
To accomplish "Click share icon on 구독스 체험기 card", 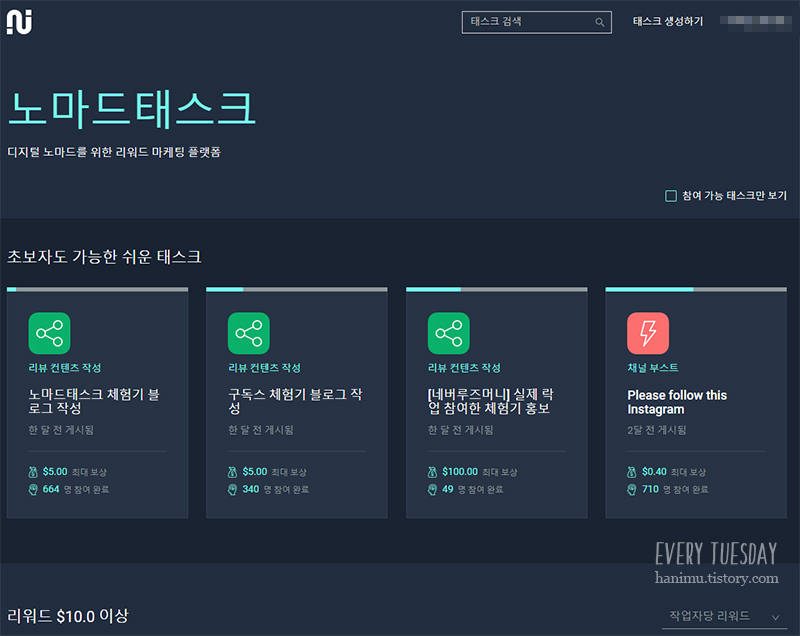I will 249,333.
